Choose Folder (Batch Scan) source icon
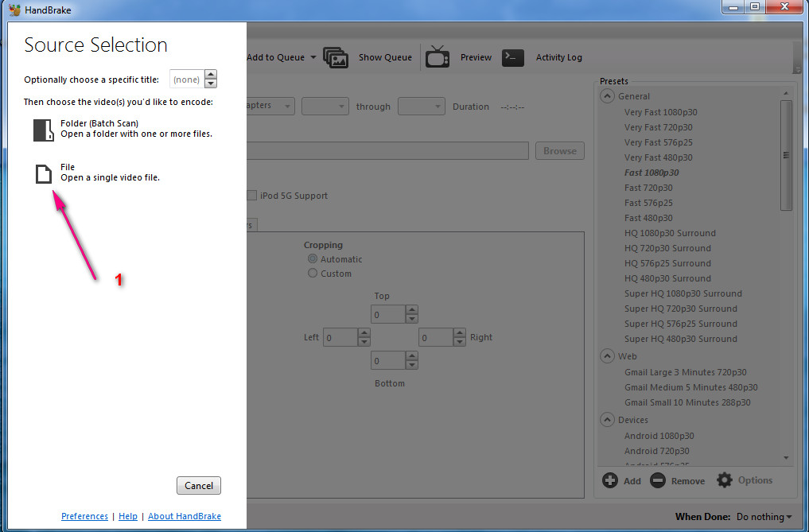 43,130
